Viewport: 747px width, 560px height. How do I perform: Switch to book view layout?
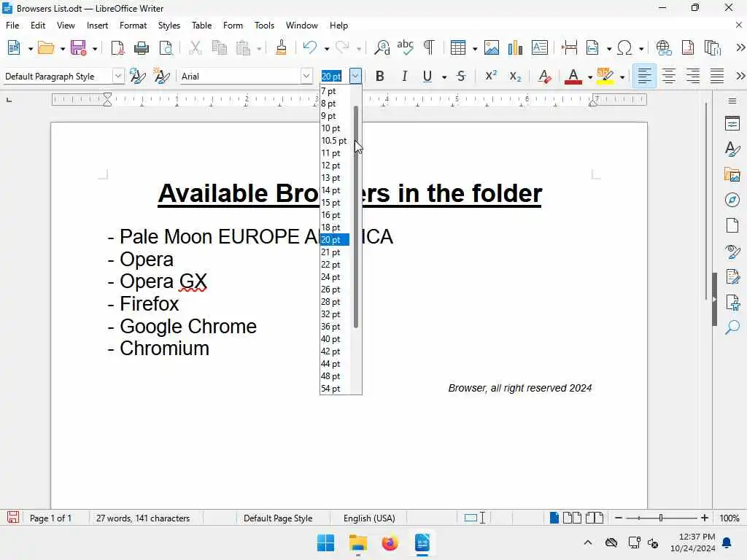pyautogui.click(x=594, y=518)
